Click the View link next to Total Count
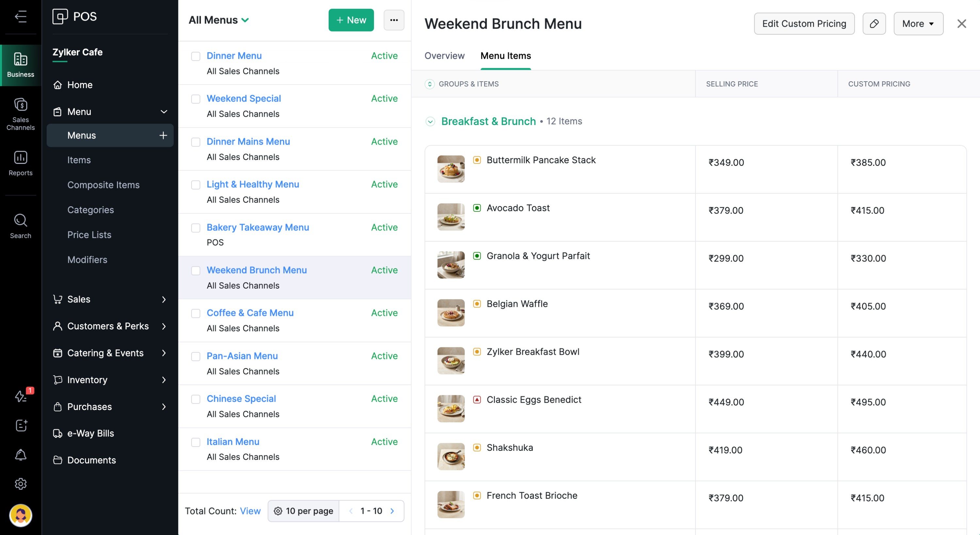Image resolution: width=980 pixels, height=535 pixels. [x=250, y=511]
